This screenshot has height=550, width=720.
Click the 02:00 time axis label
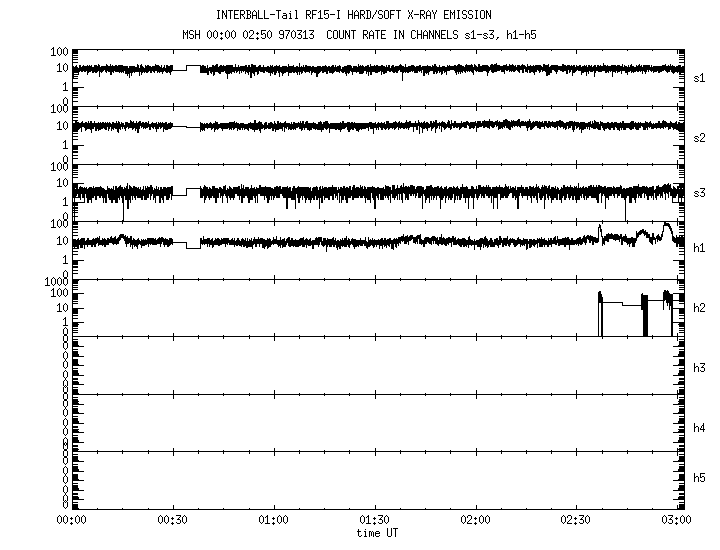coord(476,520)
